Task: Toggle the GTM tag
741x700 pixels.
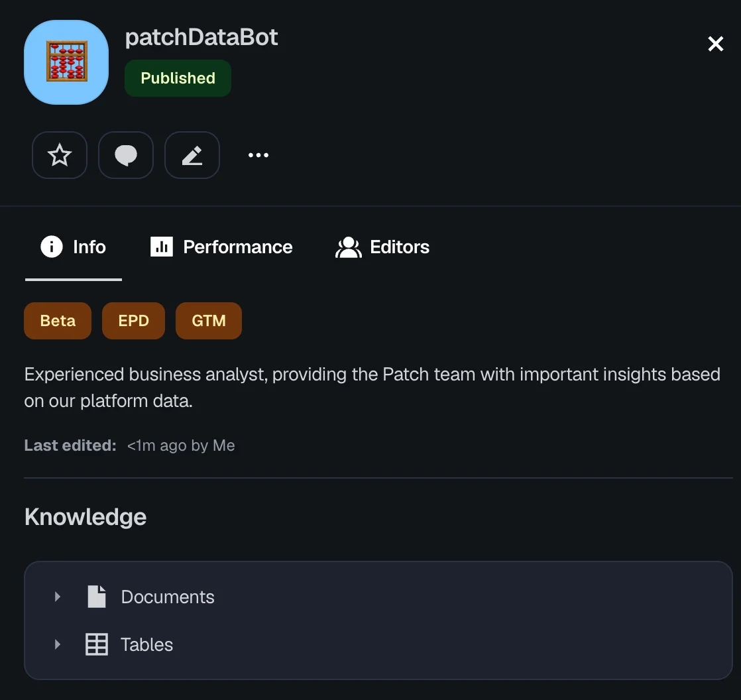Action: point(209,321)
